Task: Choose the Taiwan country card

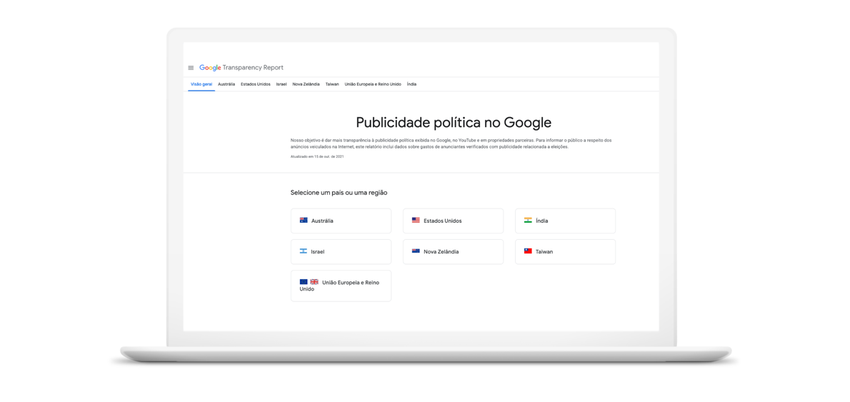Action: point(565,252)
